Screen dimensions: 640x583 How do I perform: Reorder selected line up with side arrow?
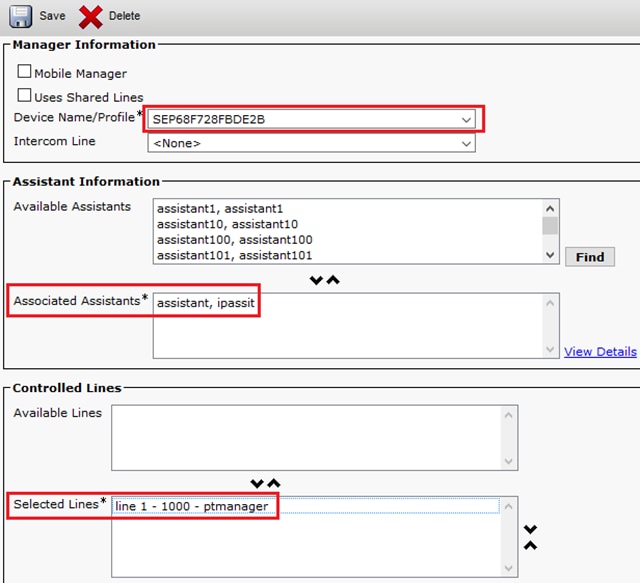point(530,545)
